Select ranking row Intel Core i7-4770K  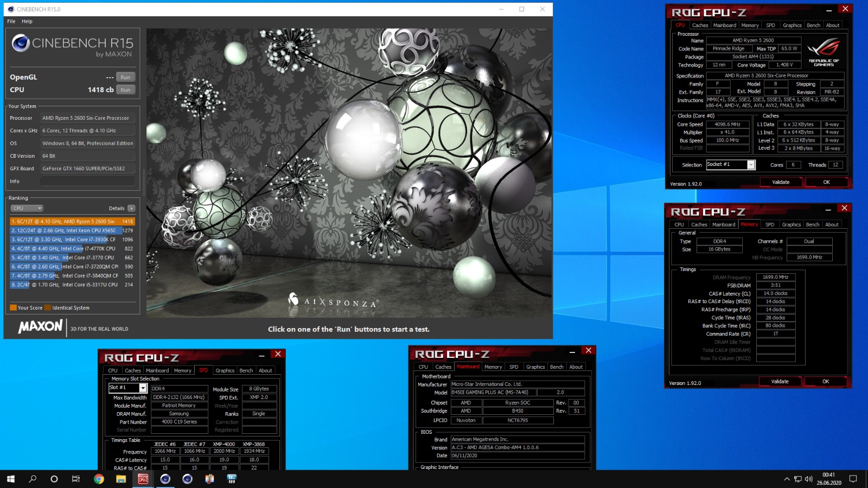[x=72, y=248]
